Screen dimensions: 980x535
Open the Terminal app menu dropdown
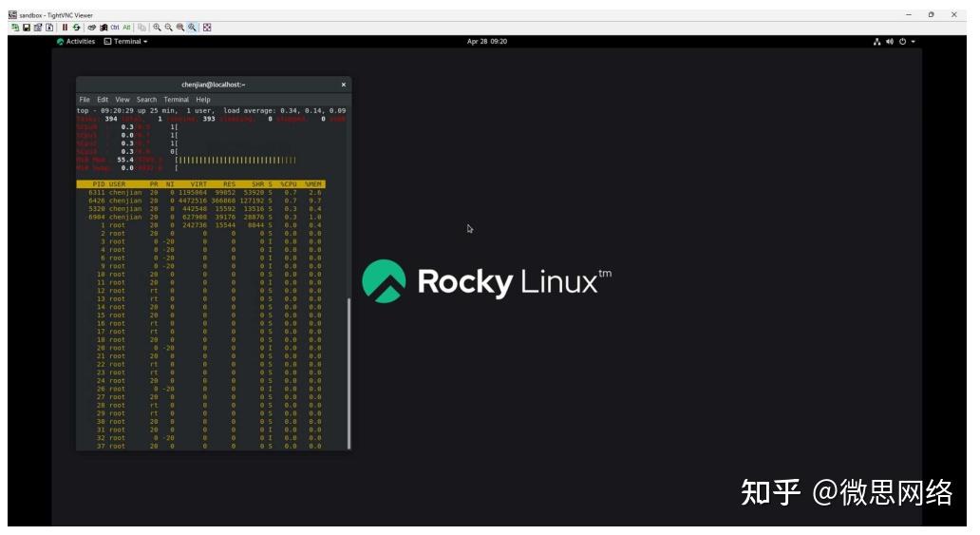(x=125, y=41)
